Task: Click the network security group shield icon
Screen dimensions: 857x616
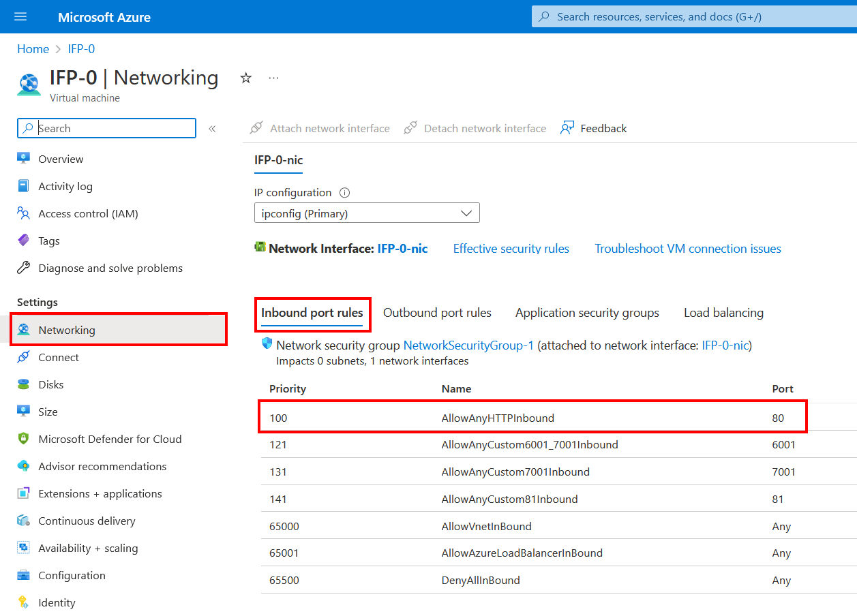Action: [x=267, y=344]
